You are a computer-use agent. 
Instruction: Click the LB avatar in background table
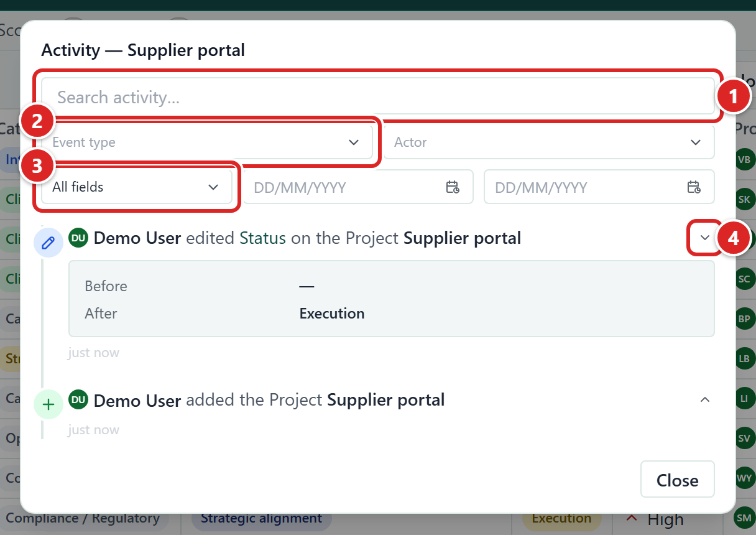point(744,359)
